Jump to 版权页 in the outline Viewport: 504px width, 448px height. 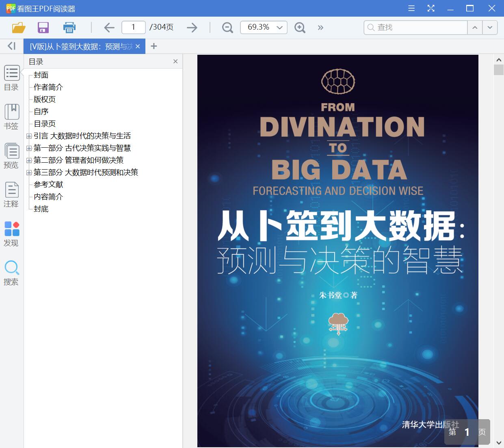45,99
